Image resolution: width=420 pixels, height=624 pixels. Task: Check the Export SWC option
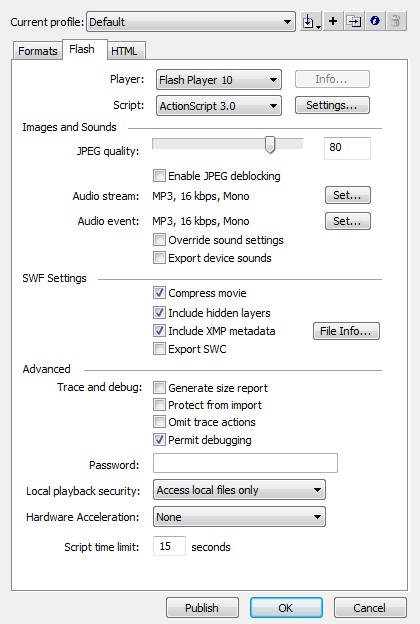point(159,349)
